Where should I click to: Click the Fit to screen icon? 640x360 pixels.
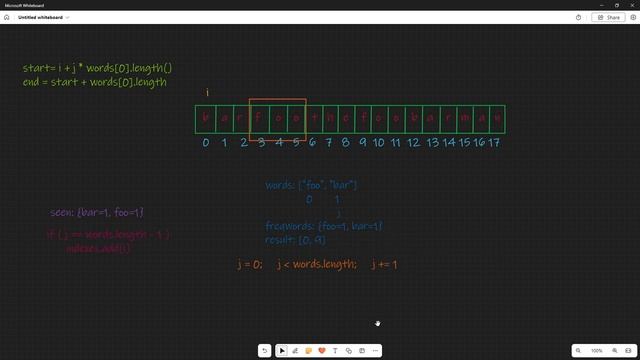pos(628,351)
